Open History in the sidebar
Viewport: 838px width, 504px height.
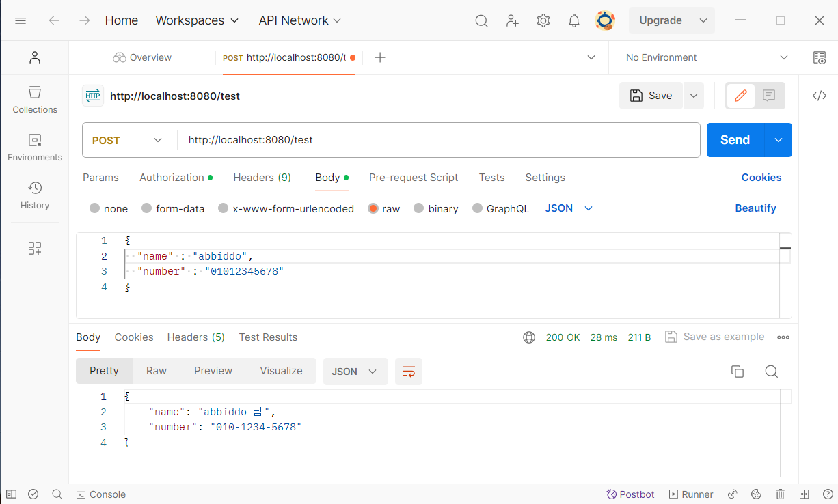pyautogui.click(x=35, y=195)
